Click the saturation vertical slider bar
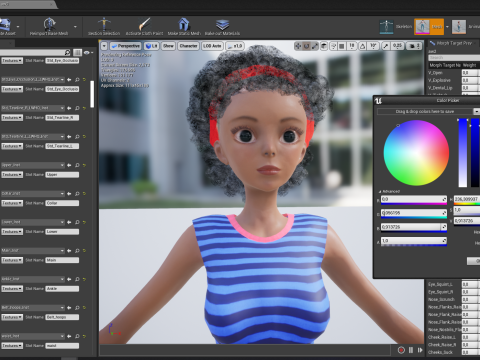 click(463, 153)
